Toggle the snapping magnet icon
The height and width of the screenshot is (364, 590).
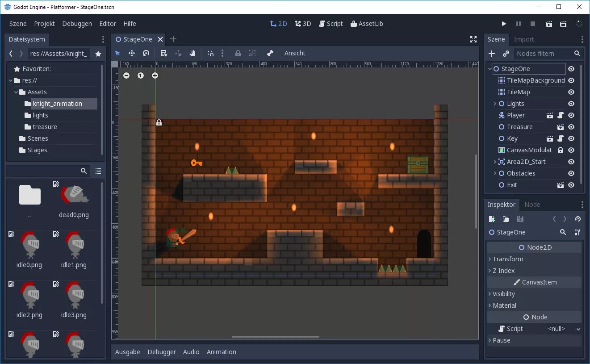(211, 53)
